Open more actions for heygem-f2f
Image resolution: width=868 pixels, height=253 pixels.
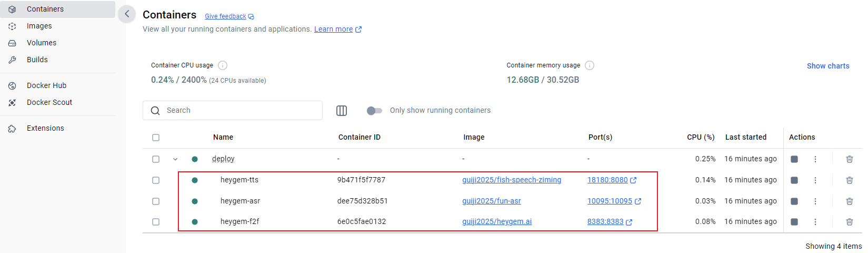[815, 222]
